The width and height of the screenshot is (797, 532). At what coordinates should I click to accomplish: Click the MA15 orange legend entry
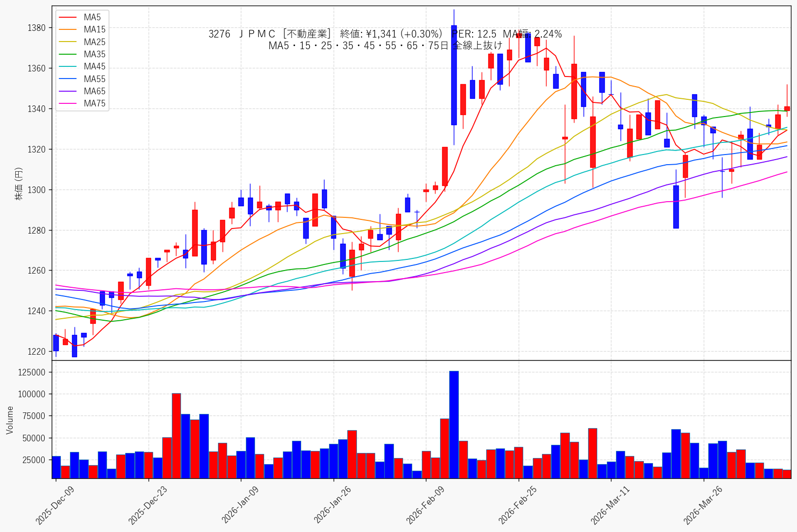click(82, 29)
